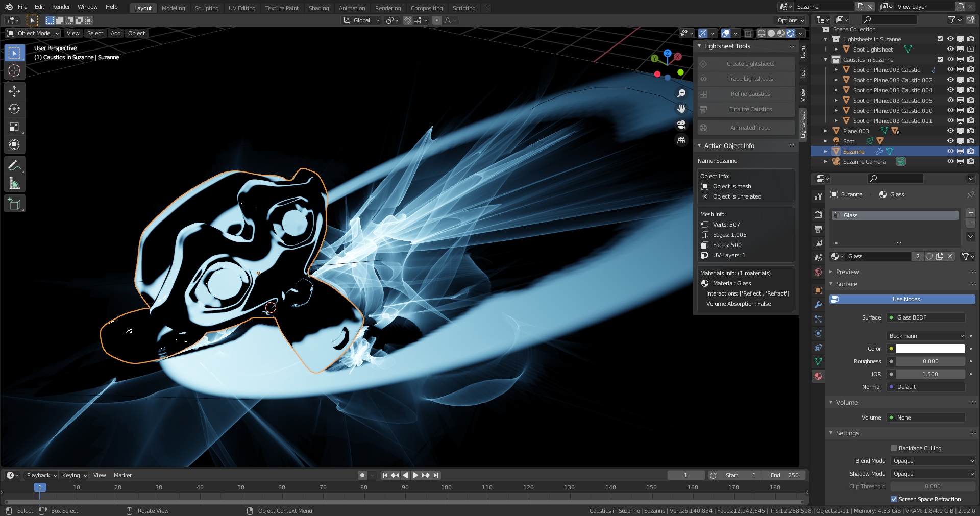Viewport: 980px width, 516px height.
Task: Select the Transform tool
Action: (14, 144)
